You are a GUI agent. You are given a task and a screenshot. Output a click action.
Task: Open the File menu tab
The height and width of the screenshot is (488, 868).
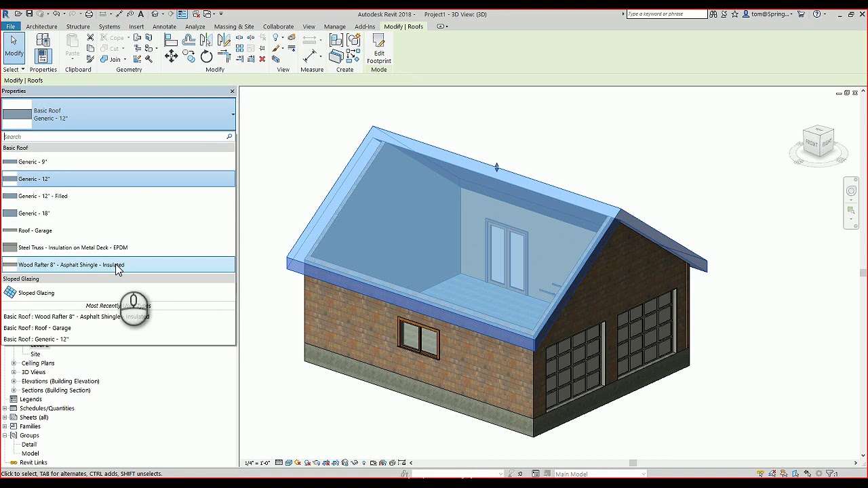point(10,26)
